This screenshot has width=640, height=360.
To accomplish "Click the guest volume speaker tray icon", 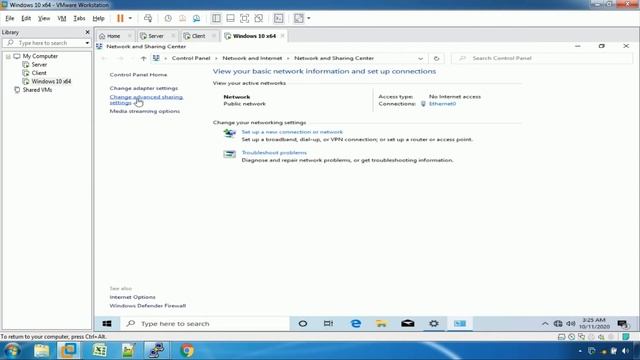I will tap(571, 324).
